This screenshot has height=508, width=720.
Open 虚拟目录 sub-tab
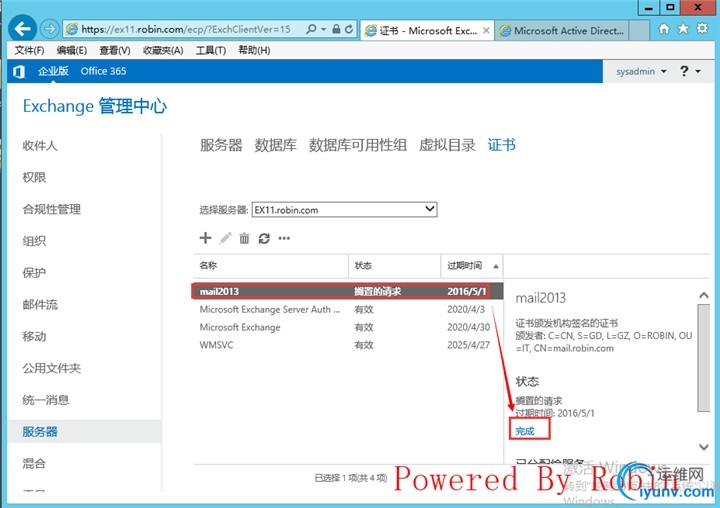coord(447,145)
